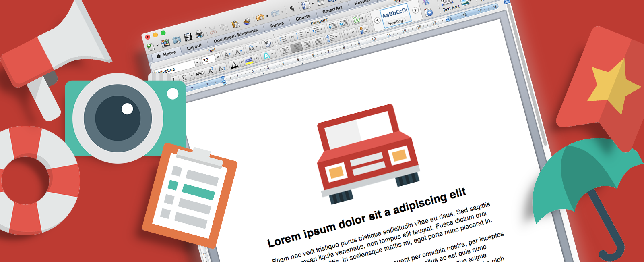Viewport: 644px width, 262px height.
Task: Apply Superscript formatting
Action: 211,71
